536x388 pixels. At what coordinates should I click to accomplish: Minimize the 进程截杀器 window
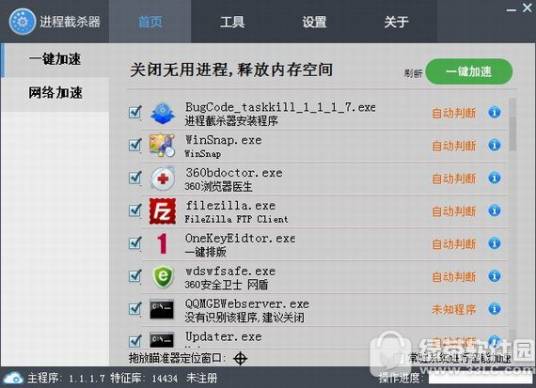[511, 10]
